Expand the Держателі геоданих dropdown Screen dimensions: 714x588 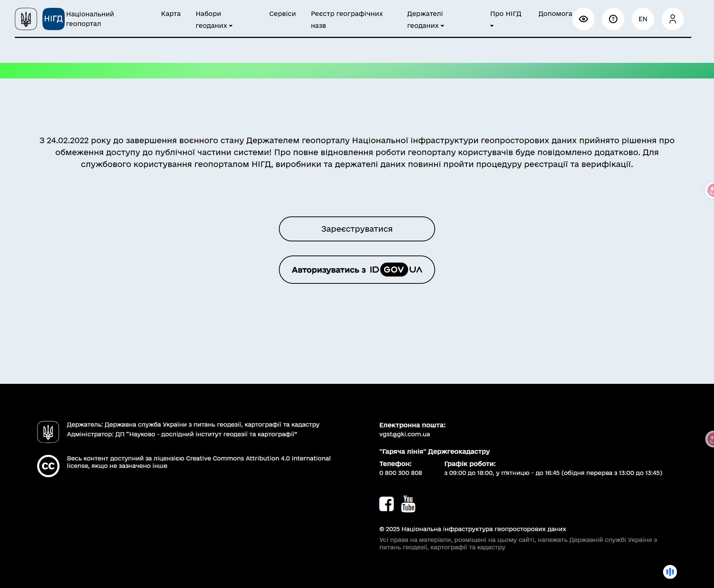click(425, 20)
